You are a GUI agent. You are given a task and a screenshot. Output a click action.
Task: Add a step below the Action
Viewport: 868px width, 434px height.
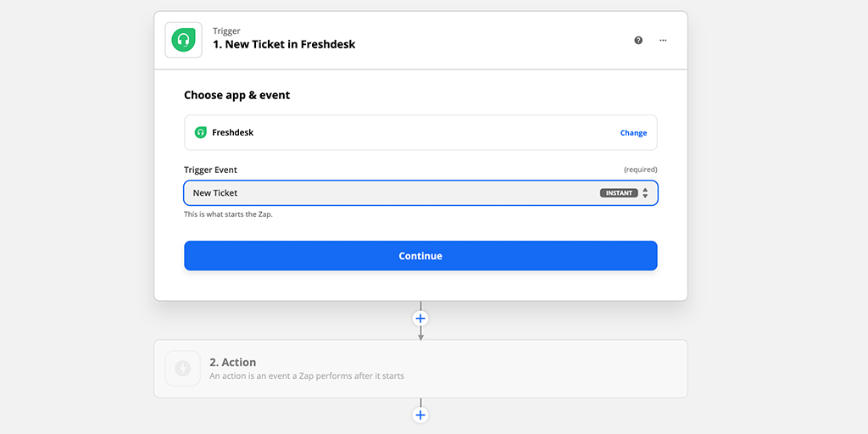pos(420,415)
